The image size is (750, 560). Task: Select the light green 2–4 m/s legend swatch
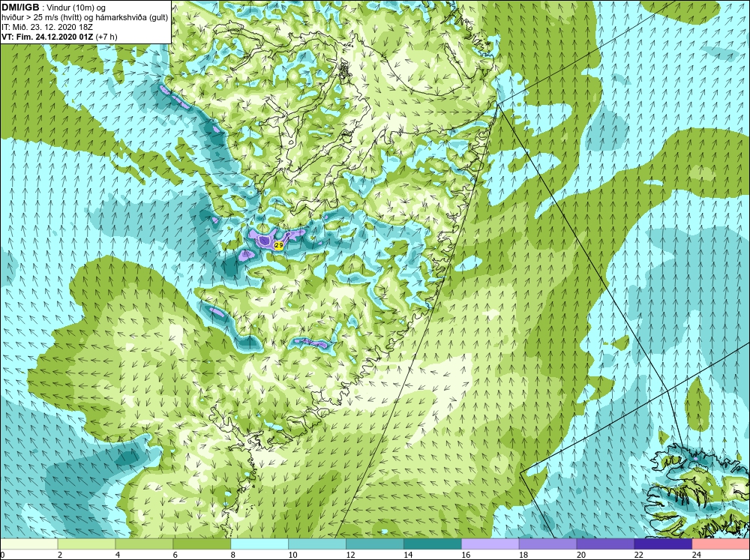86,544
